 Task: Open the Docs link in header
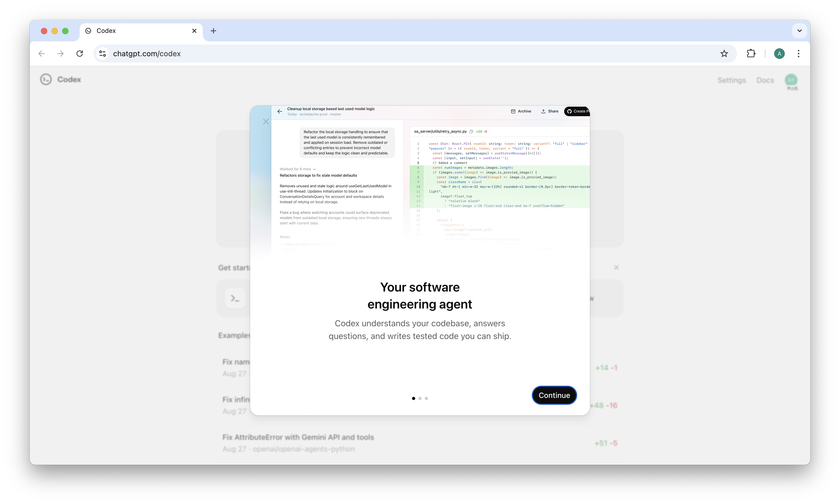[x=765, y=80]
